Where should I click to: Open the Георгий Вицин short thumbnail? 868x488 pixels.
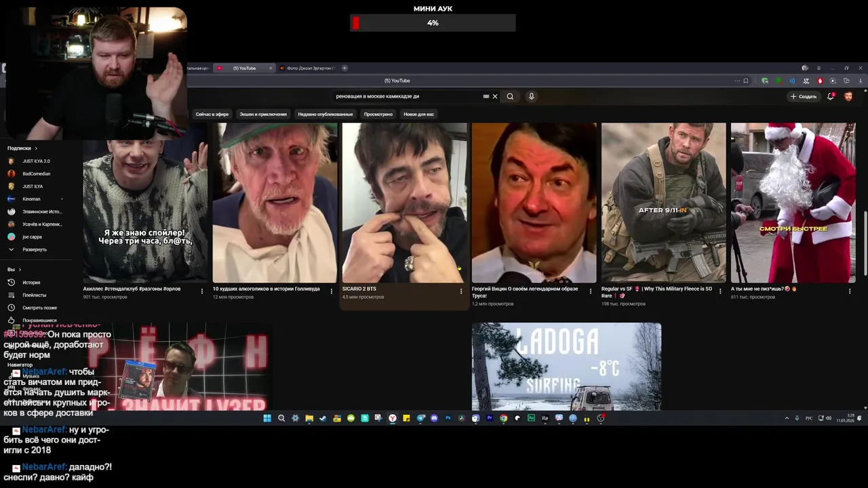(x=534, y=203)
